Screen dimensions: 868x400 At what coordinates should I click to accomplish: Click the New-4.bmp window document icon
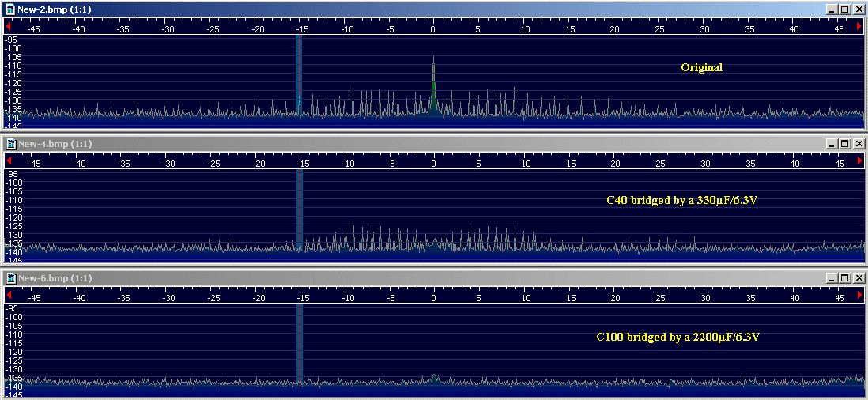pyautogui.click(x=11, y=144)
